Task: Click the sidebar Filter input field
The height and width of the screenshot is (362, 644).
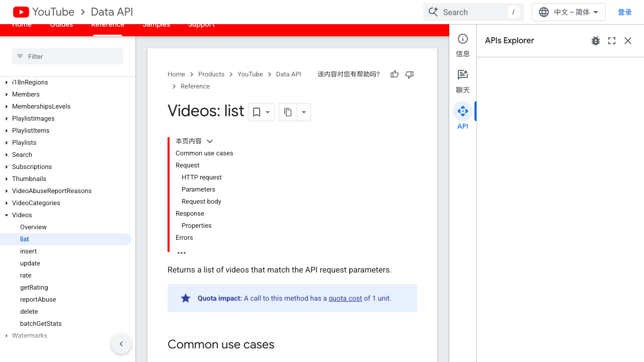Action: coord(67,56)
